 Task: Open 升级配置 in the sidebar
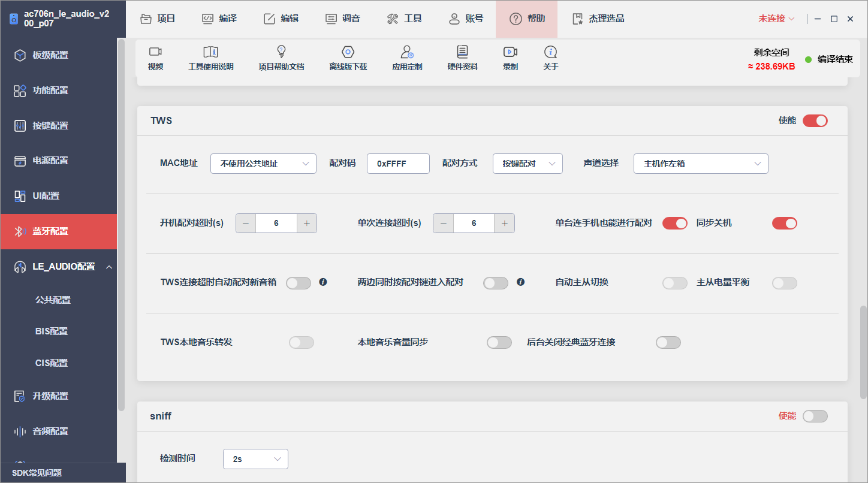[59, 396]
